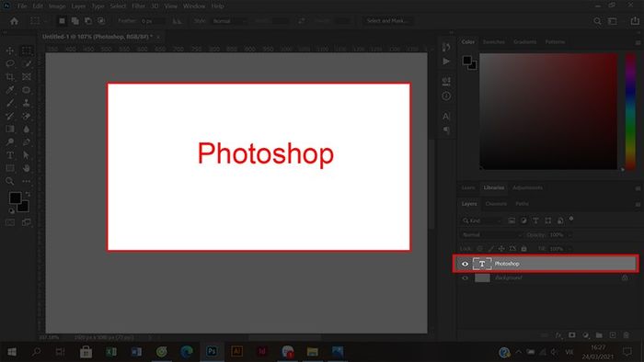
Task: Open the Edit Toolbar three-dots button
Action: pos(27,181)
